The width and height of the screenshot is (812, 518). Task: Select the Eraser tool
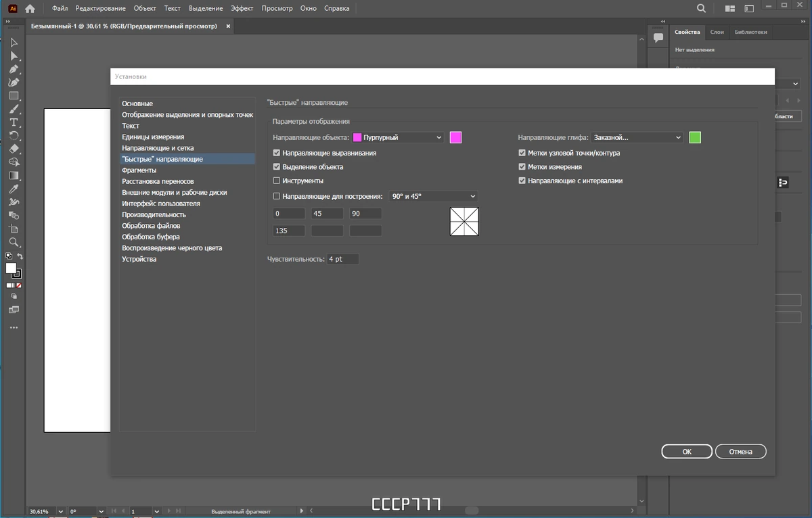[14, 148]
